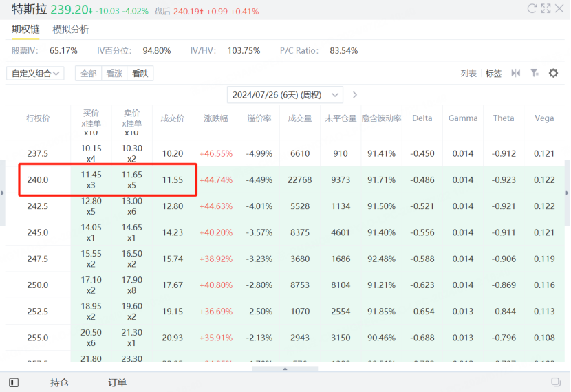Switch to 标签 view
571x392 pixels.
coord(493,74)
